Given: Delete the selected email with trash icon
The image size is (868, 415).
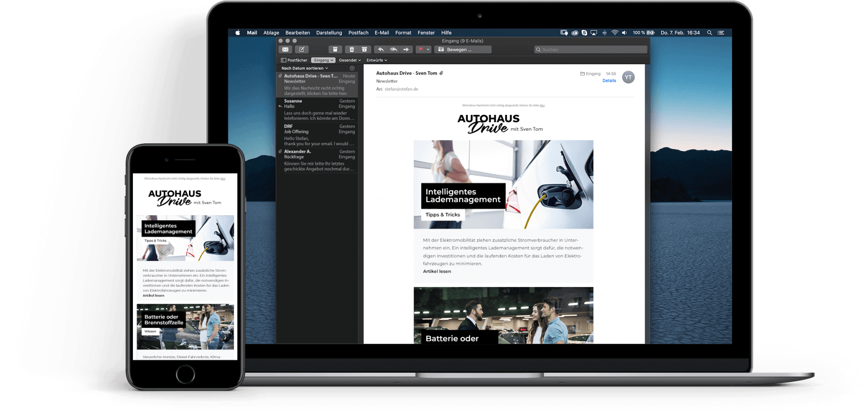Looking at the screenshot, I should tap(351, 50).
